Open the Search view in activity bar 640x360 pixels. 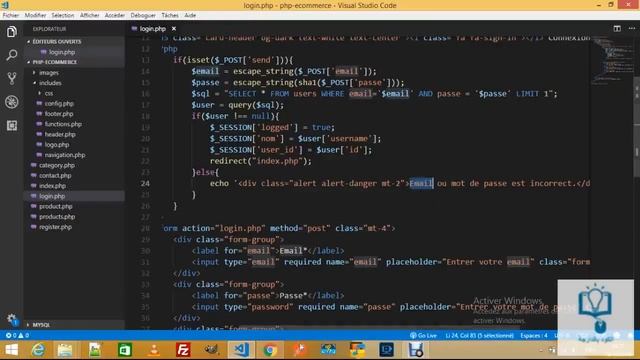[x=11, y=55]
